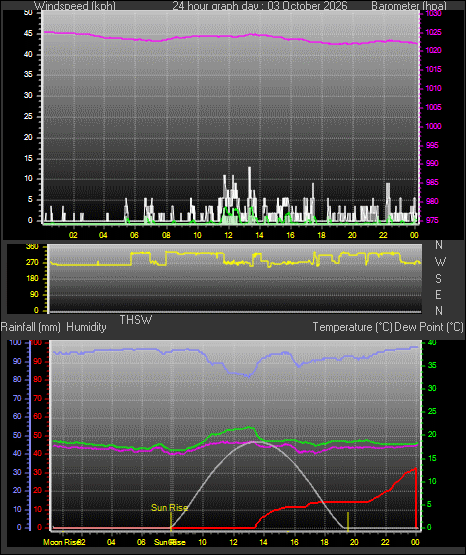Click the E compass direction label
The width and height of the screenshot is (466, 555).
pos(438,294)
